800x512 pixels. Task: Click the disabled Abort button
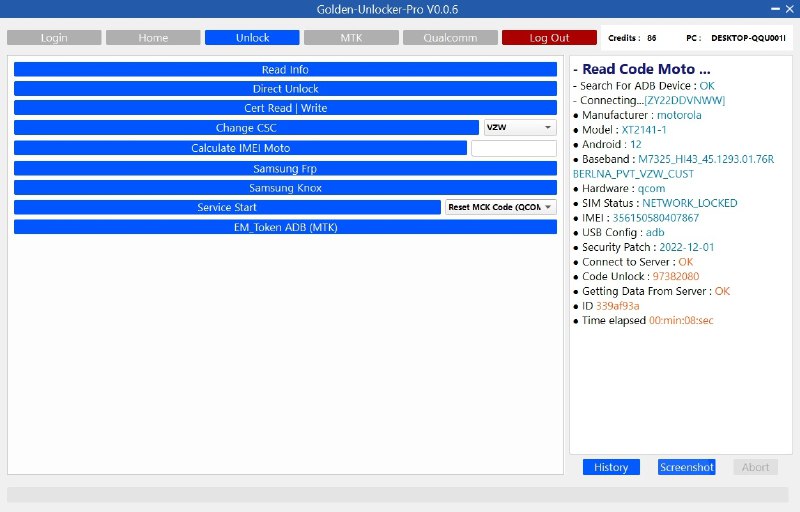(x=756, y=467)
